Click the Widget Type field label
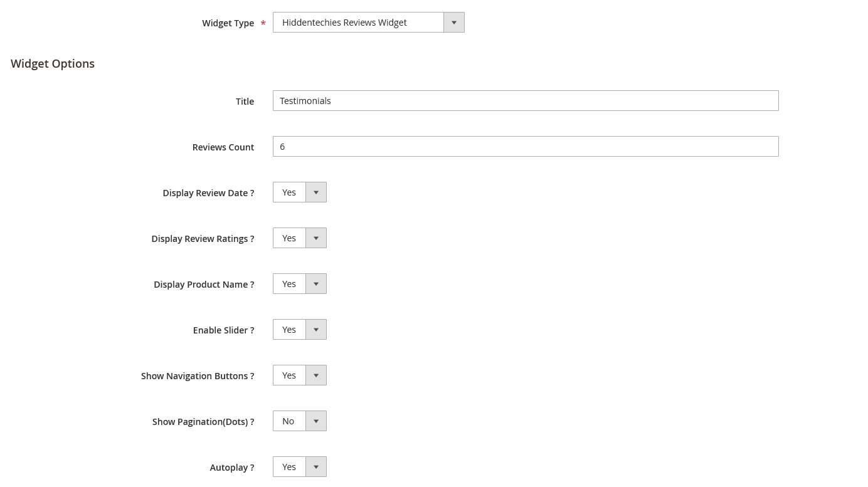 (228, 23)
